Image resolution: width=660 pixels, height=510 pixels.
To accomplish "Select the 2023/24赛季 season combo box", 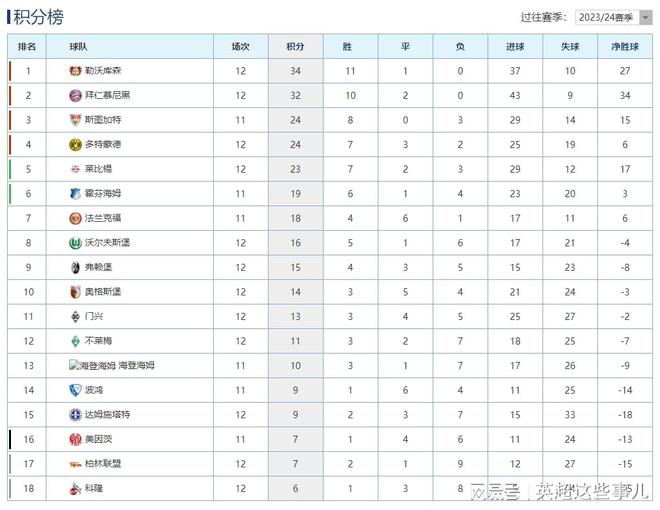I will pos(613,17).
